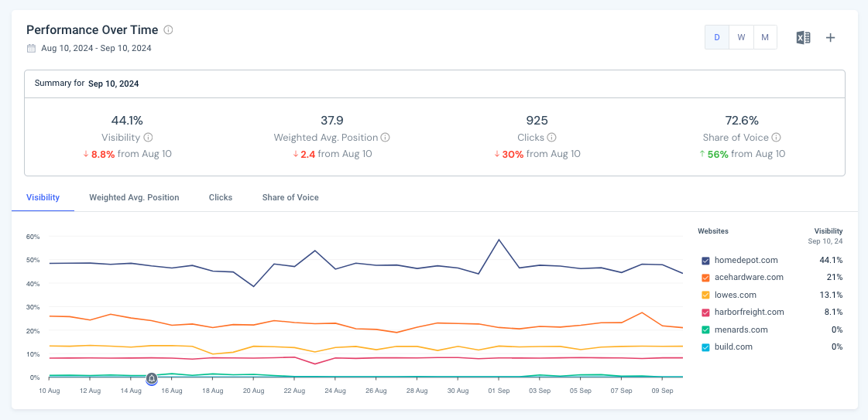Select the Visibility tab
The width and height of the screenshot is (868, 420).
pos(43,197)
